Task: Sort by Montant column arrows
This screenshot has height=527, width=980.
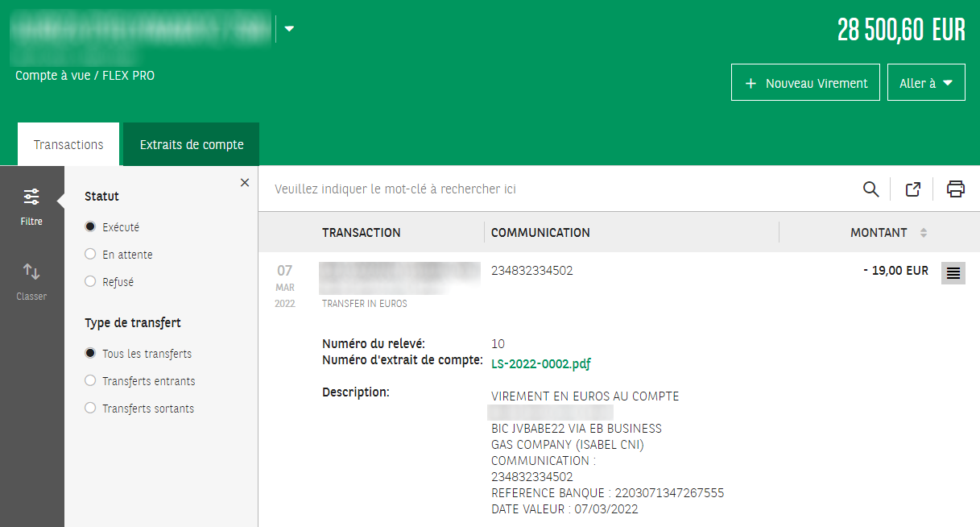Action: [x=923, y=233]
